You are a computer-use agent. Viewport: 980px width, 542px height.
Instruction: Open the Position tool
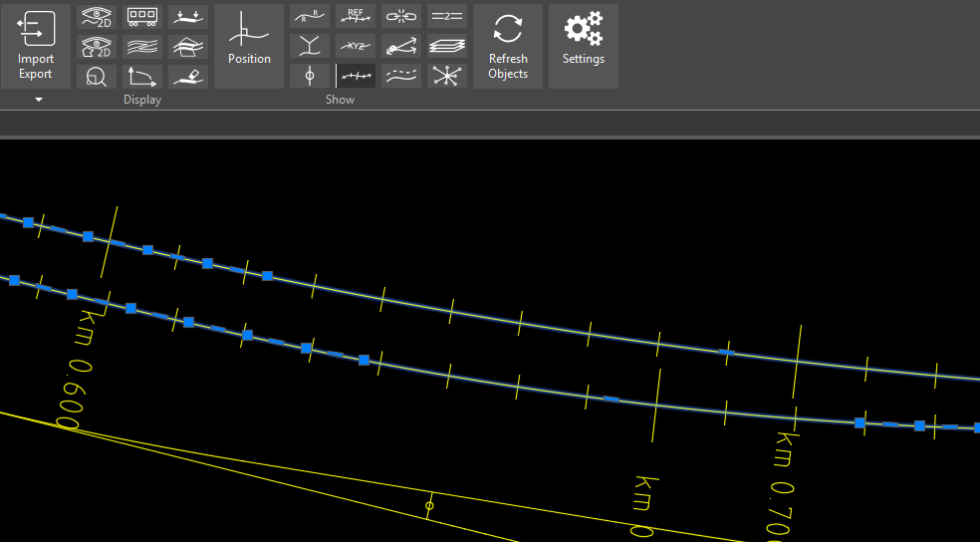click(249, 45)
